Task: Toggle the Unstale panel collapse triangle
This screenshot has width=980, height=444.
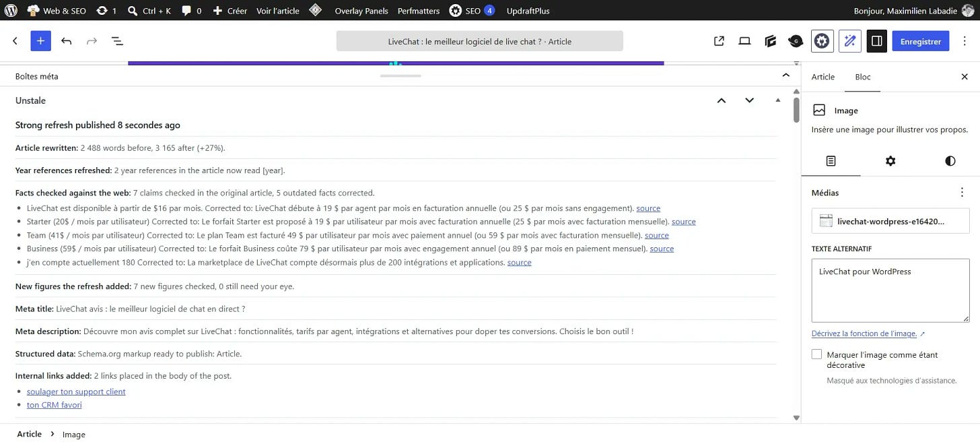Action: point(778,100)
